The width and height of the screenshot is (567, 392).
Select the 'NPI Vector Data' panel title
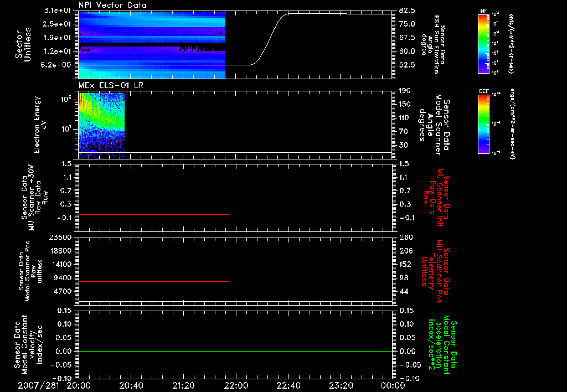pos(112,5)
